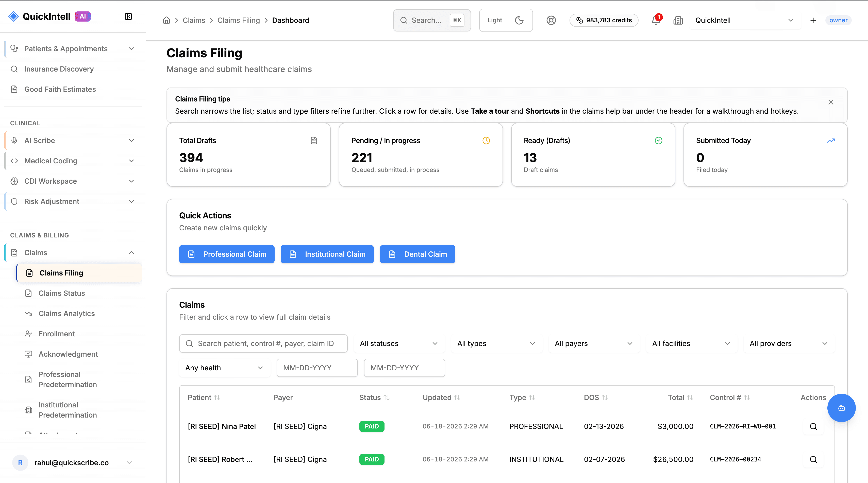View details for CLM-2026-00234 claim
The height and width of the screenshot is (483, 868).
[x=813, y=459]
